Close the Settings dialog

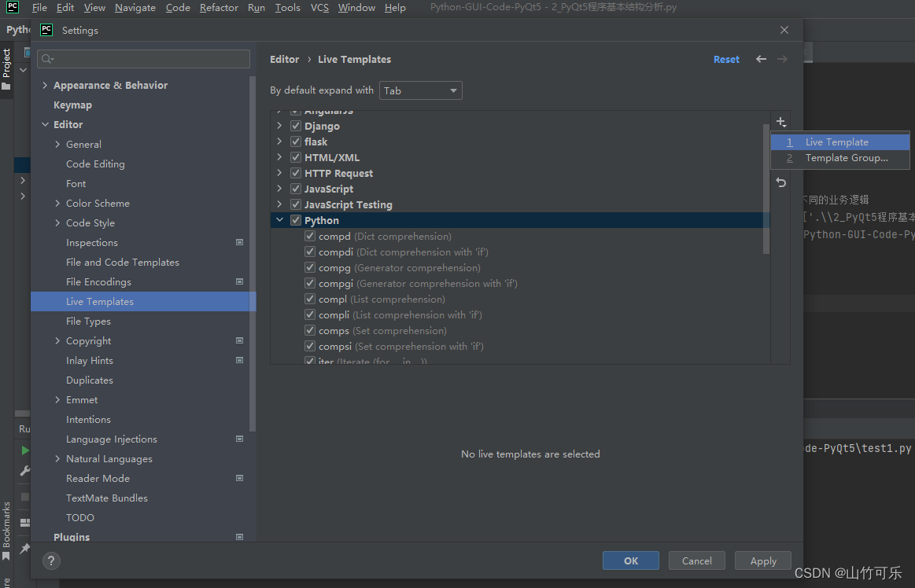pyautogui.click(x=784, y=30)
